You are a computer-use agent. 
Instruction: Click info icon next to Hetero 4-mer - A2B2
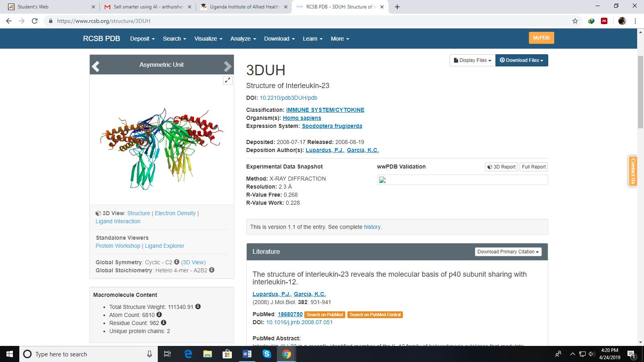pyautogui.click(x=212, y=270)
